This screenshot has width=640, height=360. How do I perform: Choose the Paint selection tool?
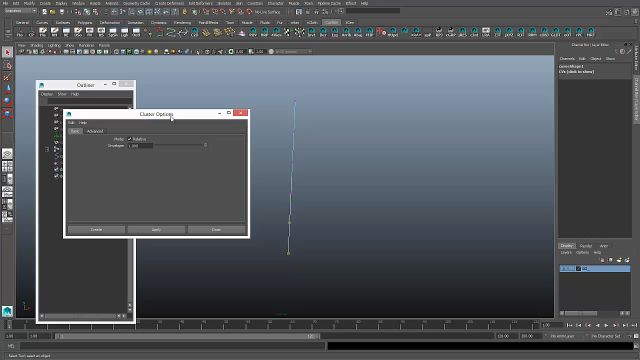[x=7, y=78]
